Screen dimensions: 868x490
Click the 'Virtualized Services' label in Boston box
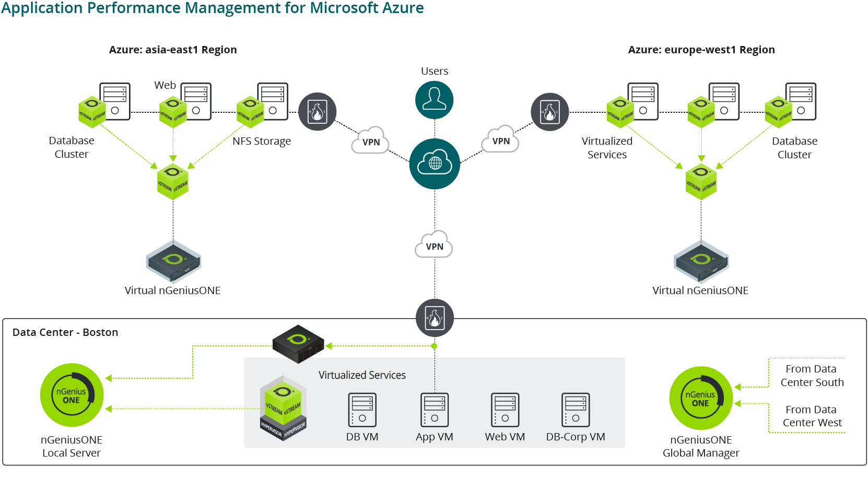pos(362,375)
